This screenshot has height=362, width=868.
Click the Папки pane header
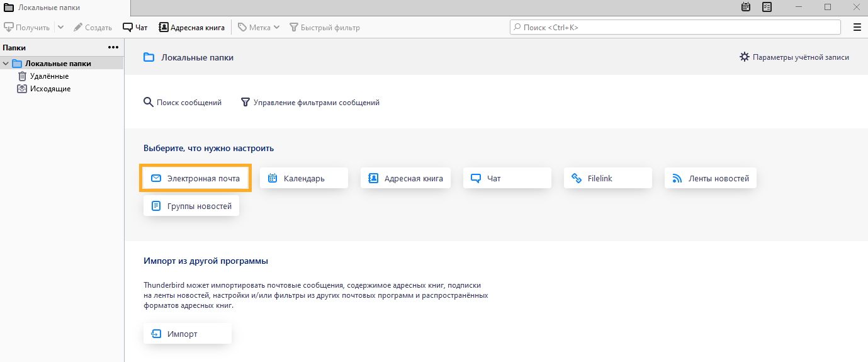[14, 47]
